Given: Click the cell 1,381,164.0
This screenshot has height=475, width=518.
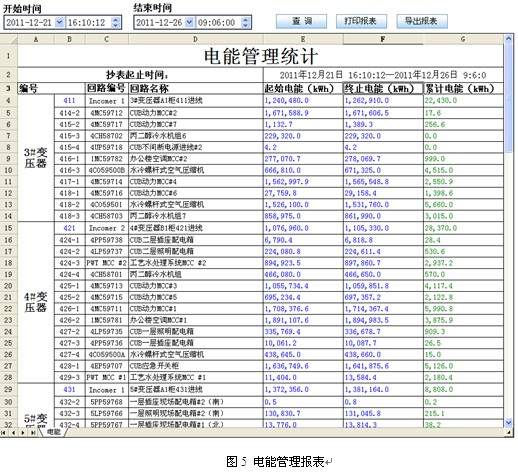Looking at the screenshot, I should coord(383,389).
